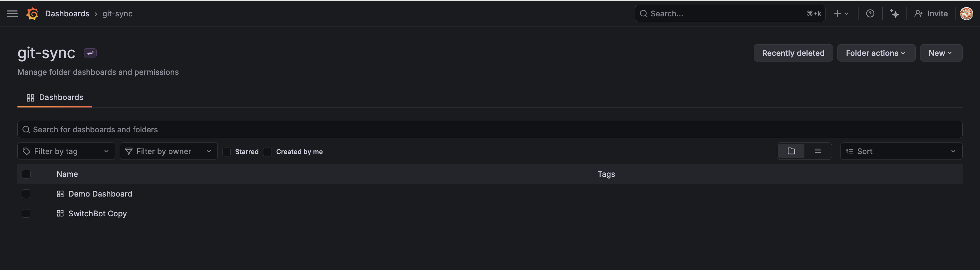The width and height of the screenshot is (980, 270).
Task: Expand the Filter by owner dropdown
Action: (x=168, y=151)
